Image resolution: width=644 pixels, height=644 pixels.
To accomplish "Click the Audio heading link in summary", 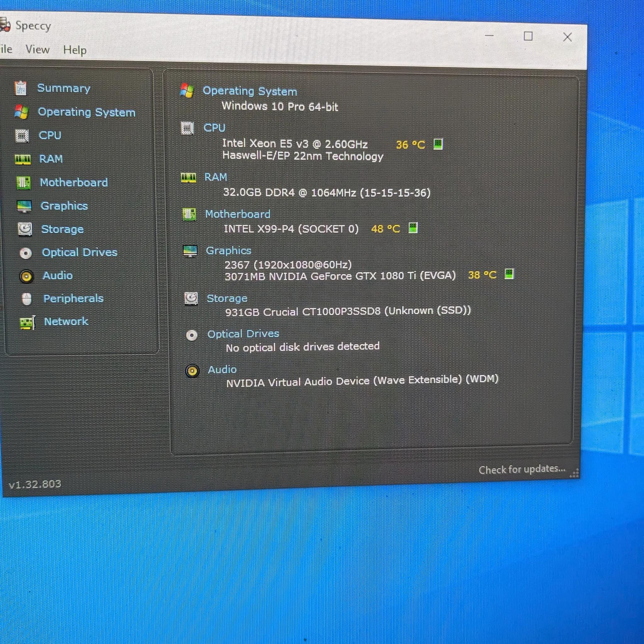I will click(222, 370).
